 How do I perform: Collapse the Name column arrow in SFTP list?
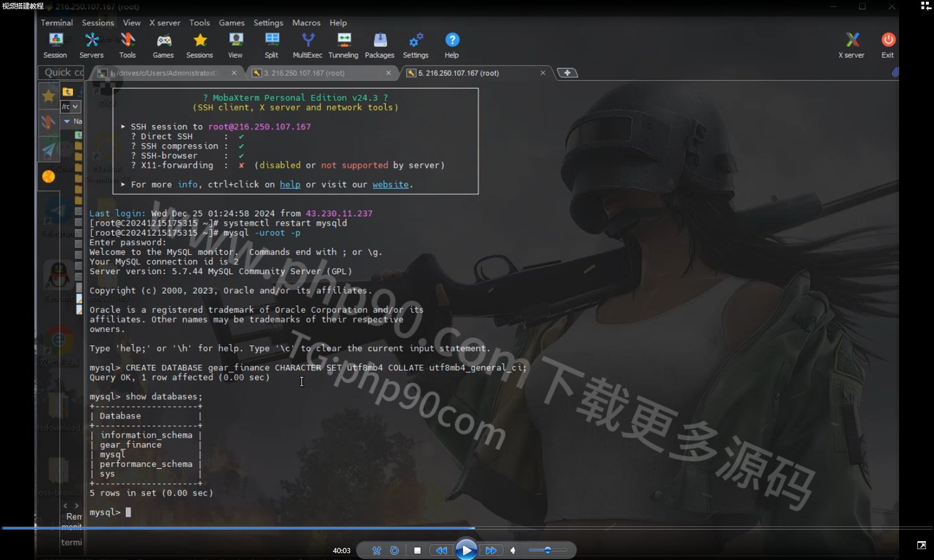67,121
